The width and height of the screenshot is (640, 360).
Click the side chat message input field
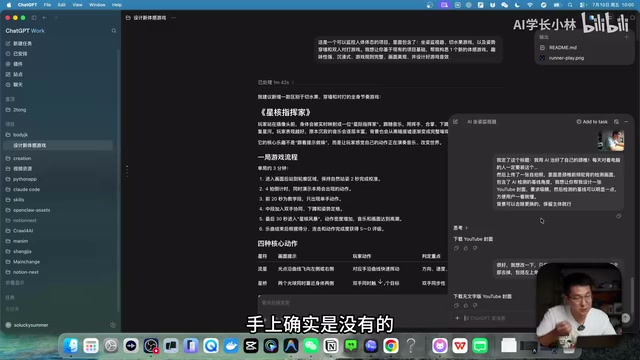(500, 318)
